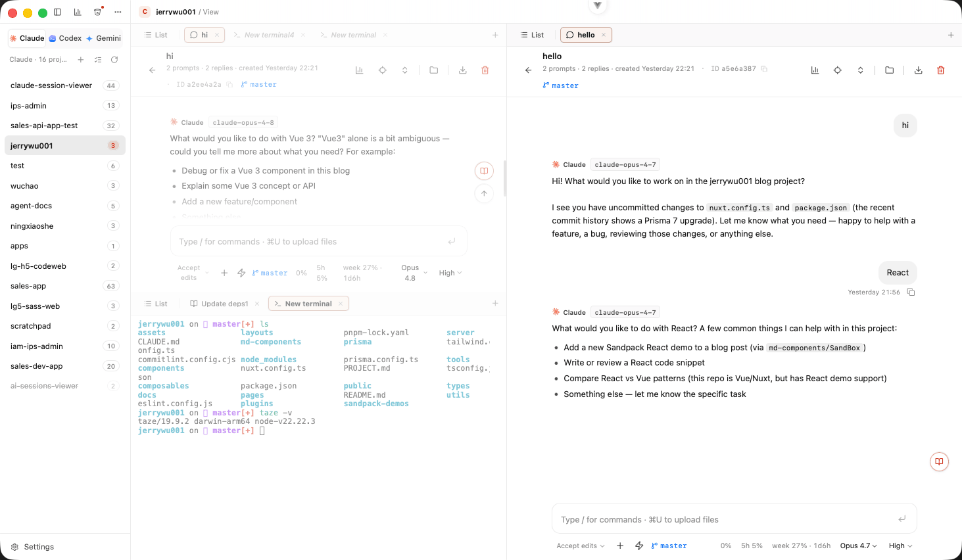
Task: Click the floating book icon in the hello pane
Action: tap(939, 461)
